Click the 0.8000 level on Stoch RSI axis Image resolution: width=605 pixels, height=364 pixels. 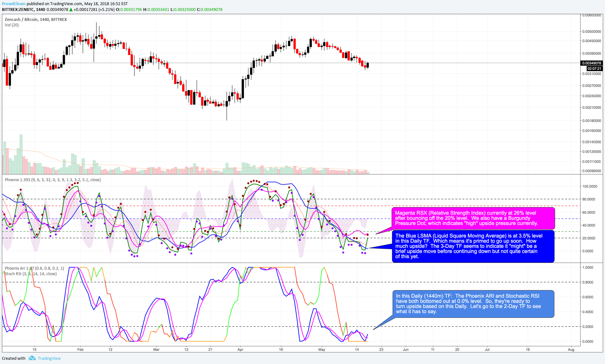click(588, 282)
